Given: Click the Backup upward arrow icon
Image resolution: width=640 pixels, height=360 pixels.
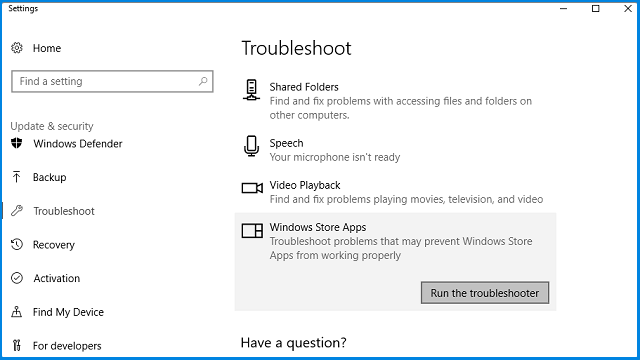Looking at the screenshot, I should click(16, 177).
